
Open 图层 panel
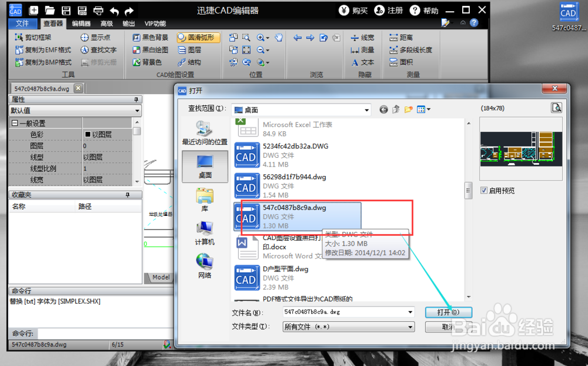pyautogui.click(x=189, y=49)
